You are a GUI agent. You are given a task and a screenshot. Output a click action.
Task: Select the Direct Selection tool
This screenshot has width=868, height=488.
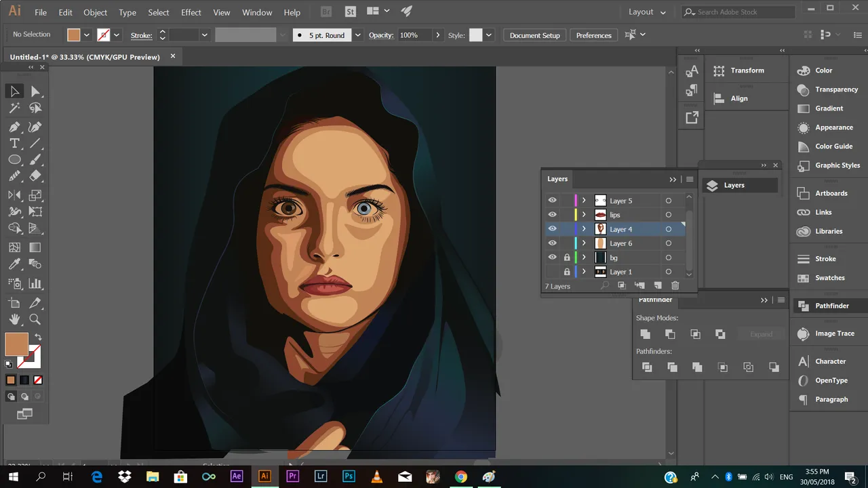point(35,91)
